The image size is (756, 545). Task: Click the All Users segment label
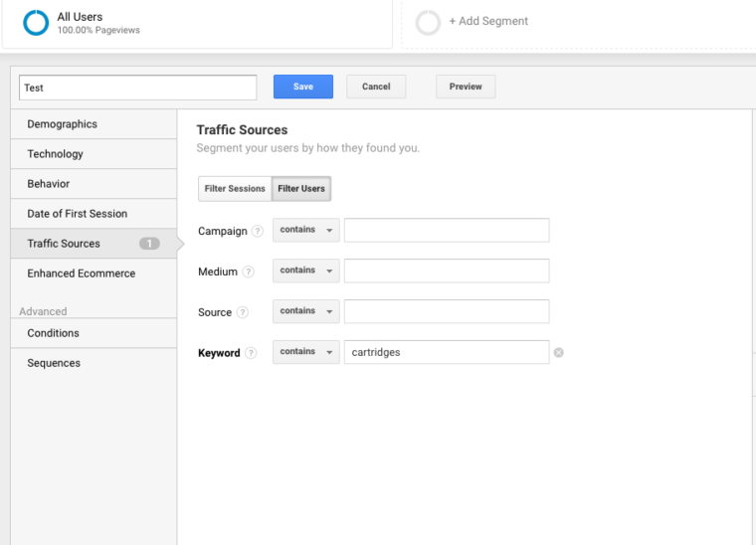(x=80, y=17)
